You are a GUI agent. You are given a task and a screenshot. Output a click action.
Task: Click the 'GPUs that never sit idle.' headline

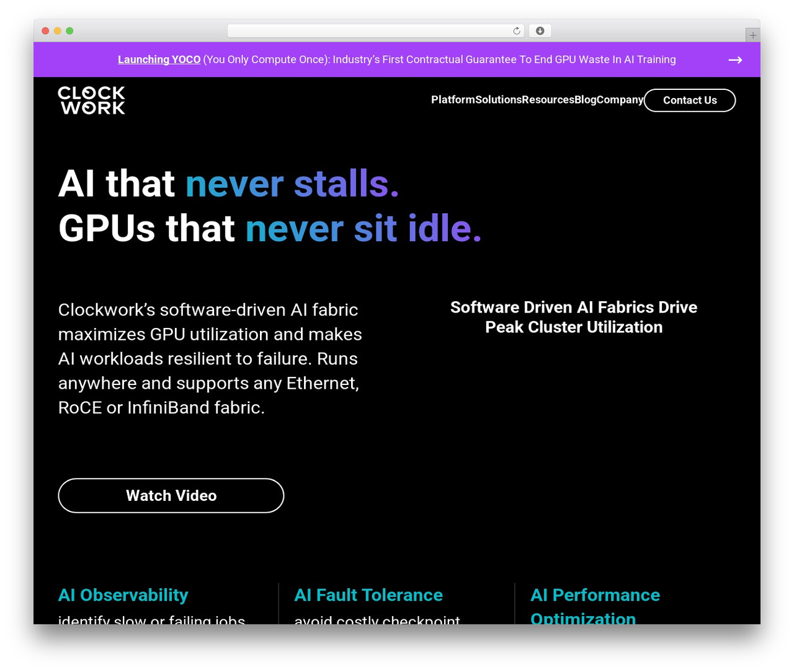tap(270, 228)
